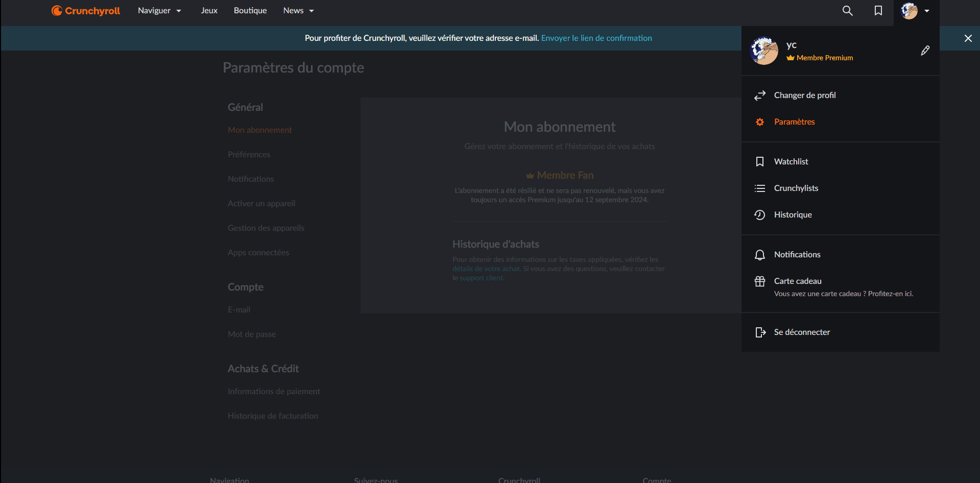The width and height of the screenshot is (980, 483).
Task: Go to Préférences settings
Action: coord(249,155)
